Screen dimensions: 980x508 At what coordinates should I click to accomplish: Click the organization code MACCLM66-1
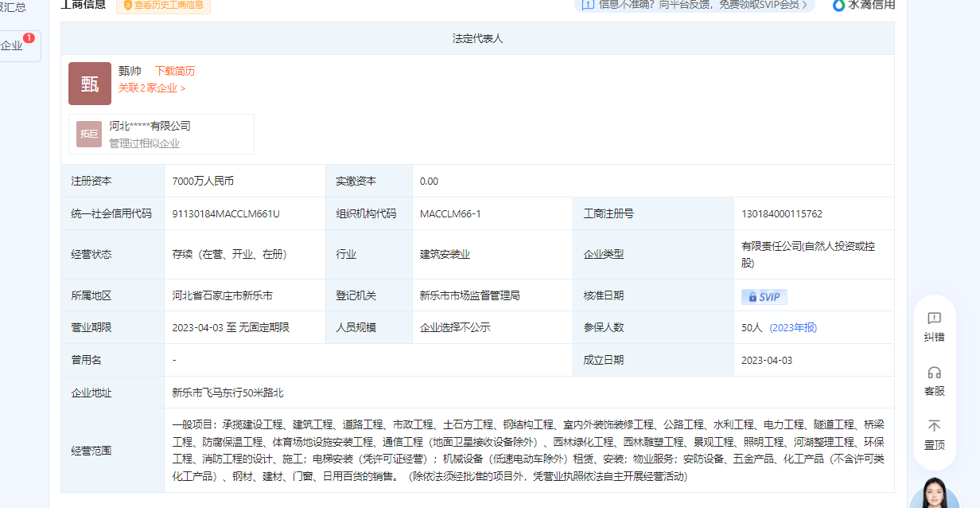tap(450, 213)
